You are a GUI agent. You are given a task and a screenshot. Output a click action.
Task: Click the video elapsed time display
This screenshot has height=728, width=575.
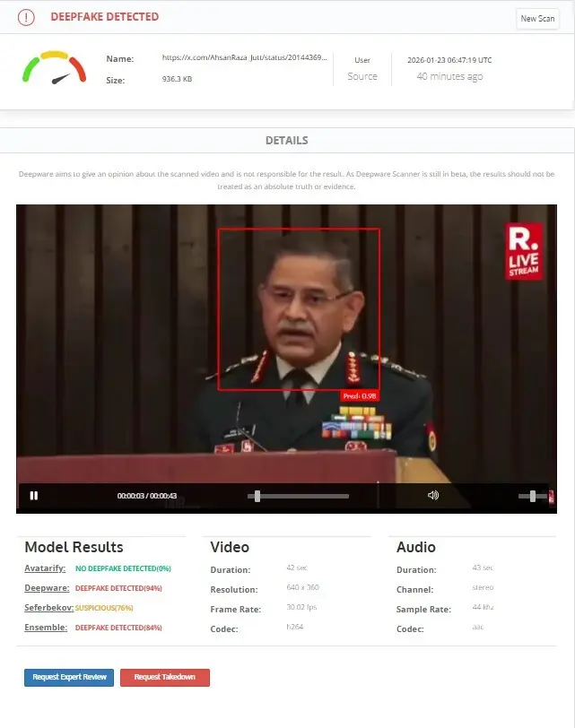pyautogui.click(x=146, y=496)
